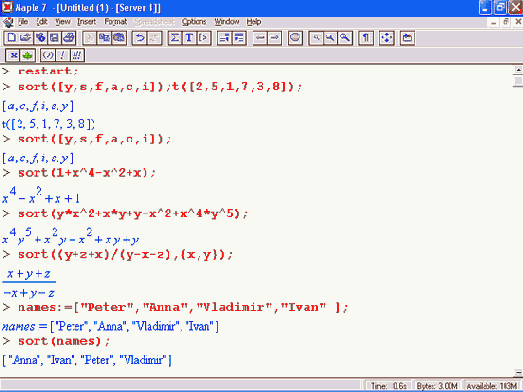
Task: Click the names:=["Peter","Anna"...] input line
Action: (x=183, y=307)
